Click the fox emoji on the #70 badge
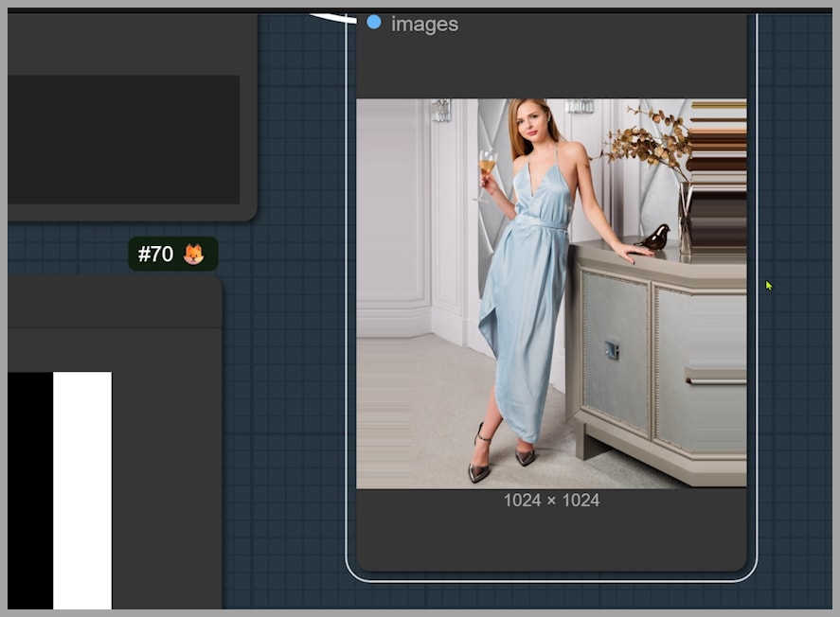 tap(193, 254)
